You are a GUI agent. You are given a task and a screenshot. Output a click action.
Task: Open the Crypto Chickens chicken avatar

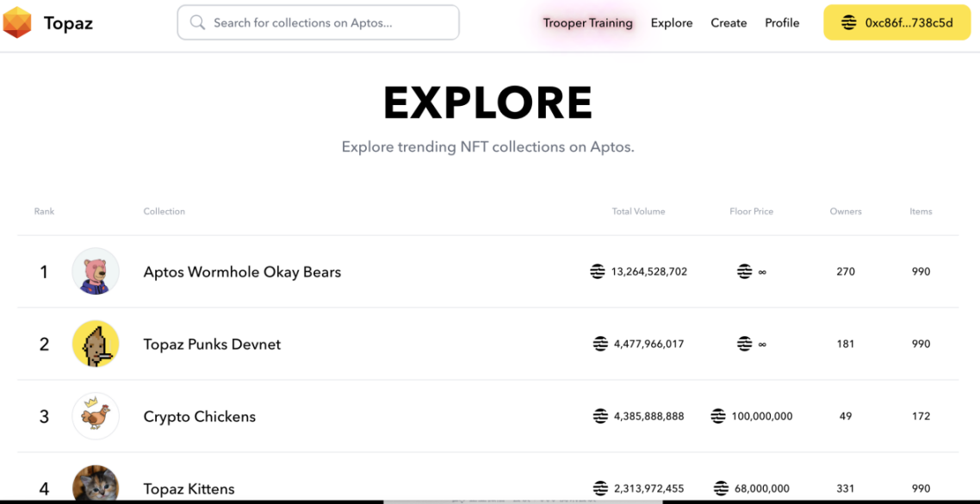point(96,416)
